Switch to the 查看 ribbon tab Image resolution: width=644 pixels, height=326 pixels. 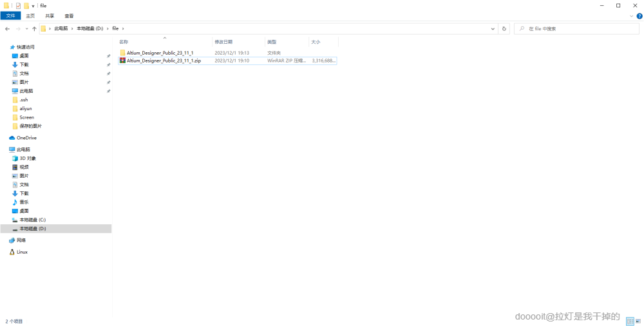(69, 15)
